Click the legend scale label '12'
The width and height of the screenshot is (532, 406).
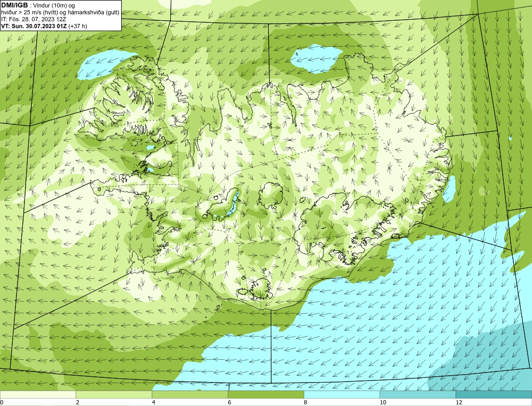[x=459, y=402]
